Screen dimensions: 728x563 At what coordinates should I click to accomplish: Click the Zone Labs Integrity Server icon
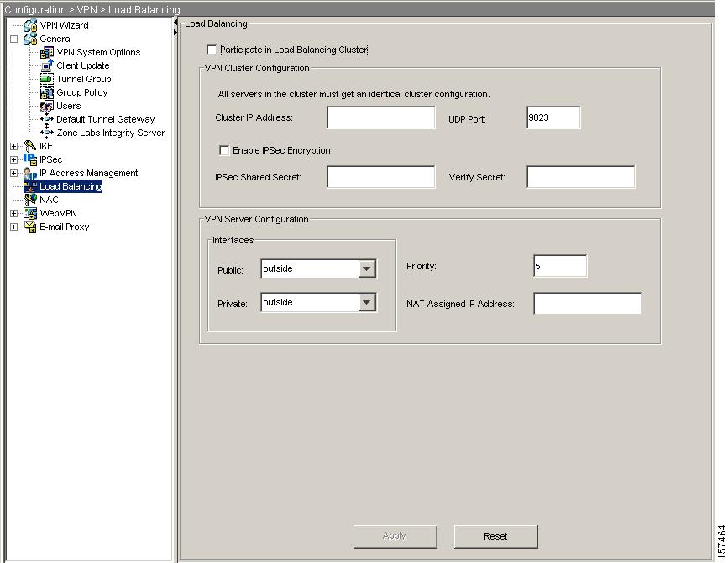[x=47, y=133]
